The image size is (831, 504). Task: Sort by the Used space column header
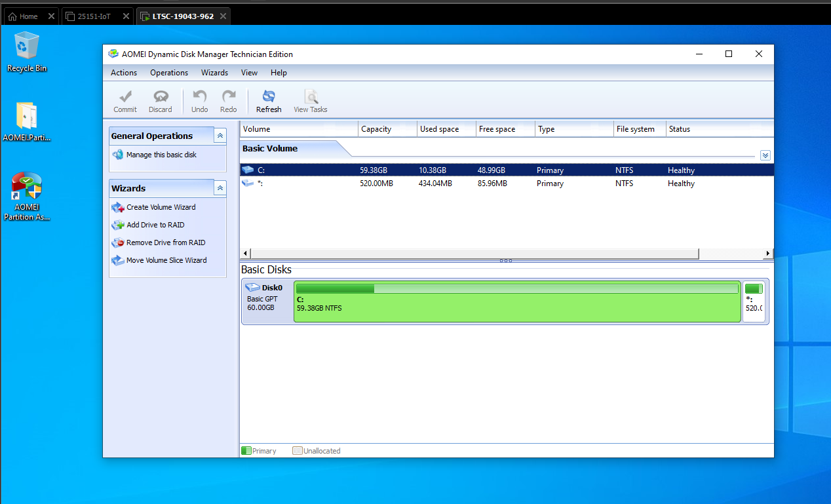pos(447,129)
